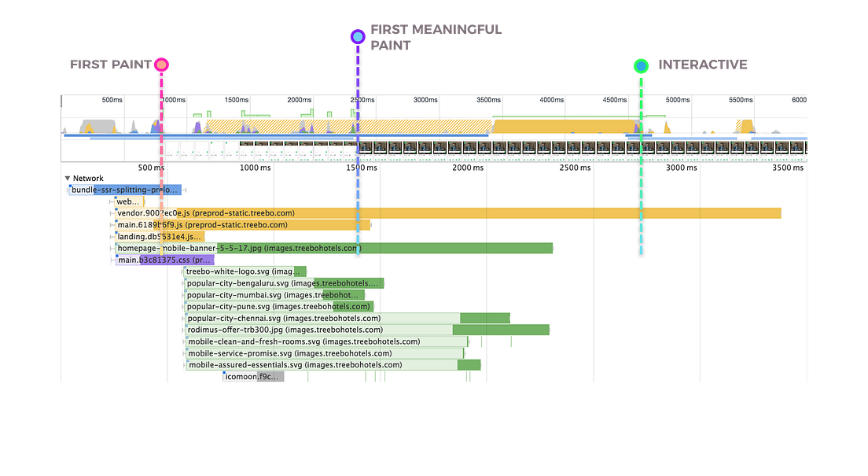Select the main.b3c81375.css request bar

[x=165, y=260]
